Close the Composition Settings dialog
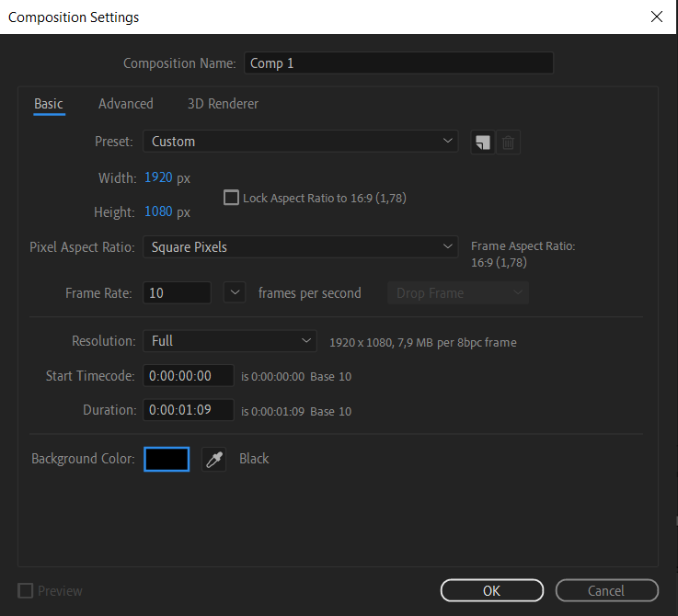The image size is (678, 616). coord(656,17)
